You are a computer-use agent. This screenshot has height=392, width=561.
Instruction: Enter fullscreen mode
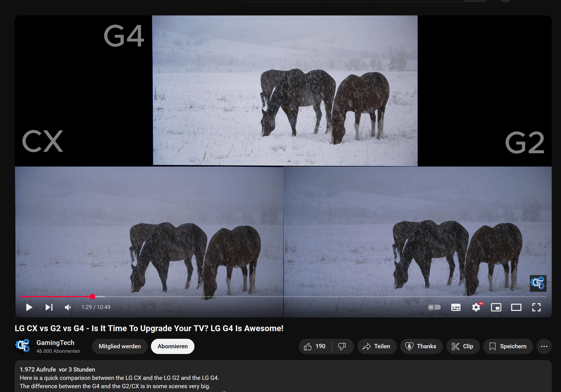(x=536, y=307)
